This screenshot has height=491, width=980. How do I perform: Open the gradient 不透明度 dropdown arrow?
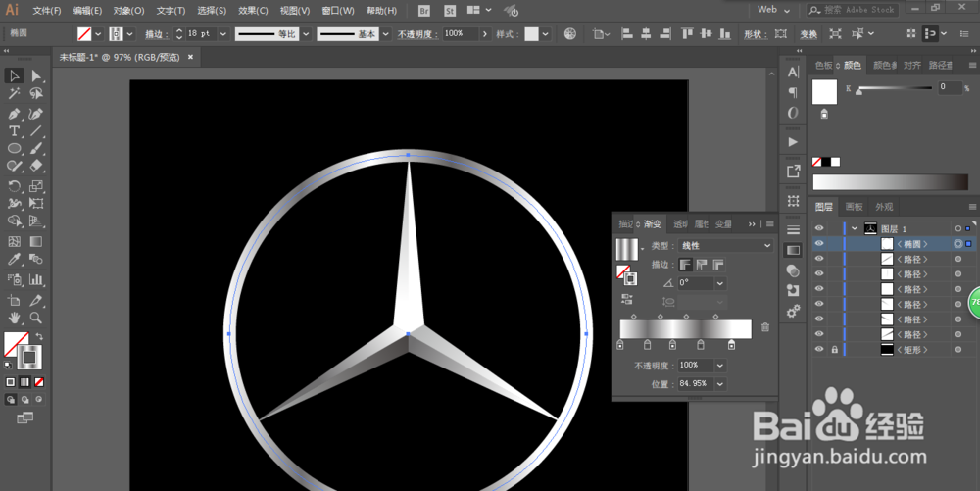tap(720, 366)
